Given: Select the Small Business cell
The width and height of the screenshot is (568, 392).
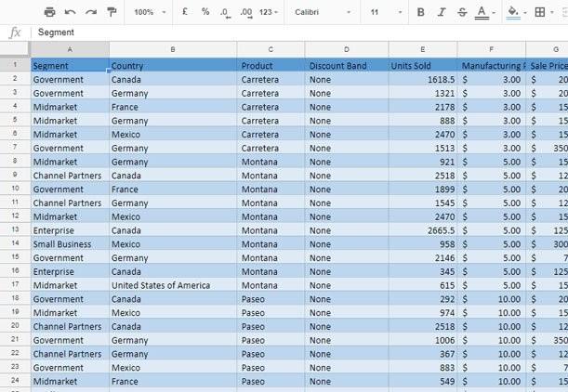Looking at the screenshot, I should coord(70,244).
